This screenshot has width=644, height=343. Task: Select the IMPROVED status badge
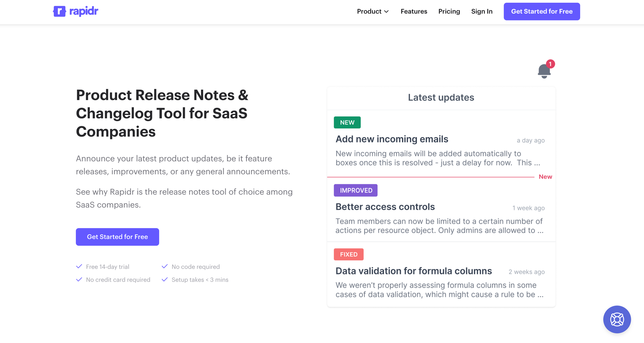356,190
